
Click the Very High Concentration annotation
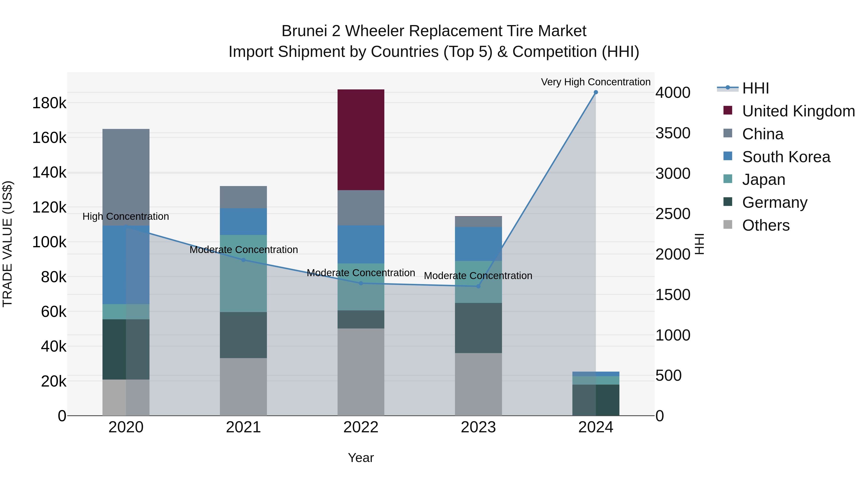pyautogui.click(x=596, y=82)
